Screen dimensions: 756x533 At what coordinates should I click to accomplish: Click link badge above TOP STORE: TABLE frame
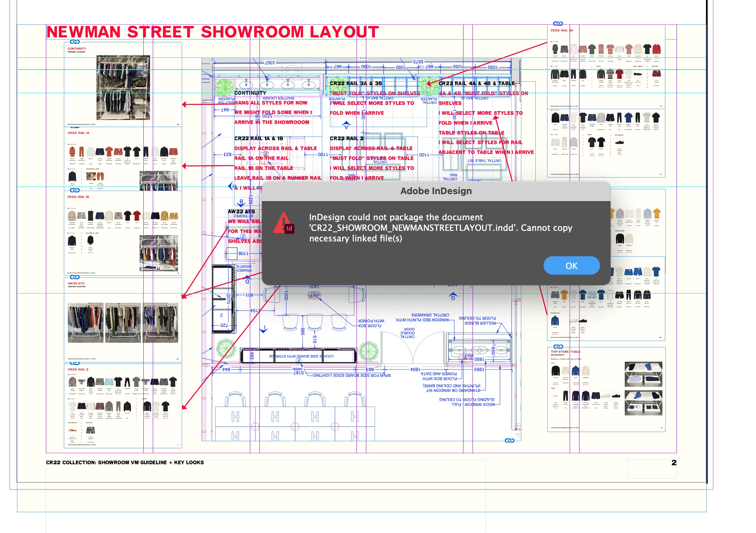[558, 347]
